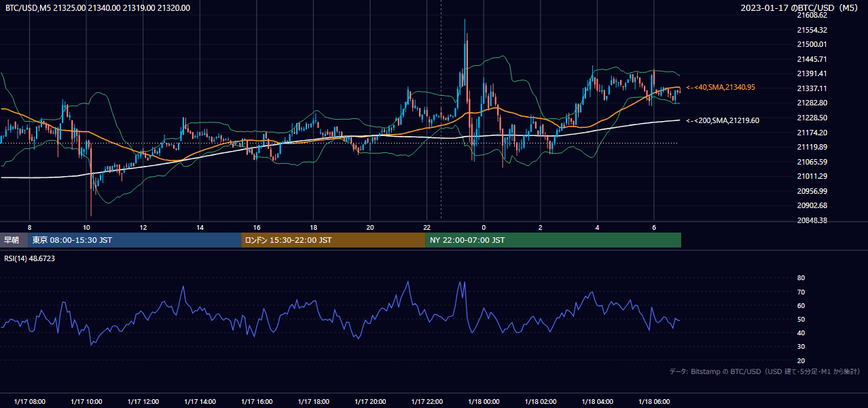Click the price axis value 21608.62
The image size is (868, 408).
(x=812, y=15)
